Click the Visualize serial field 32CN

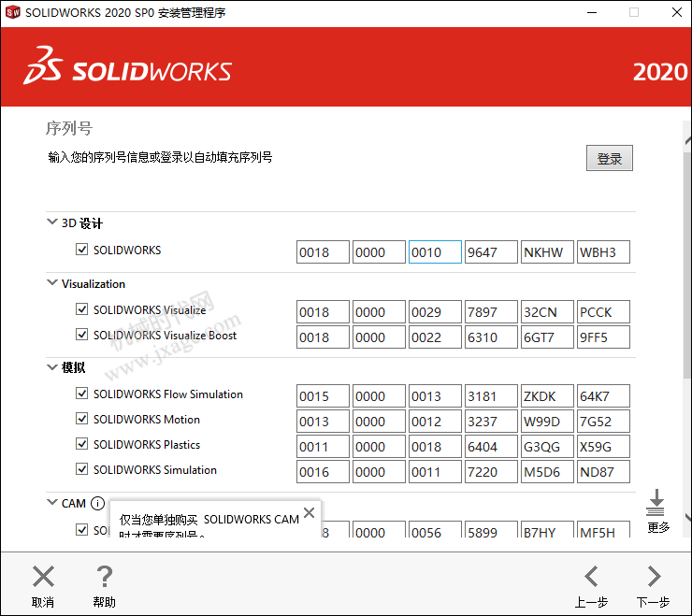[x=547, y=312]
